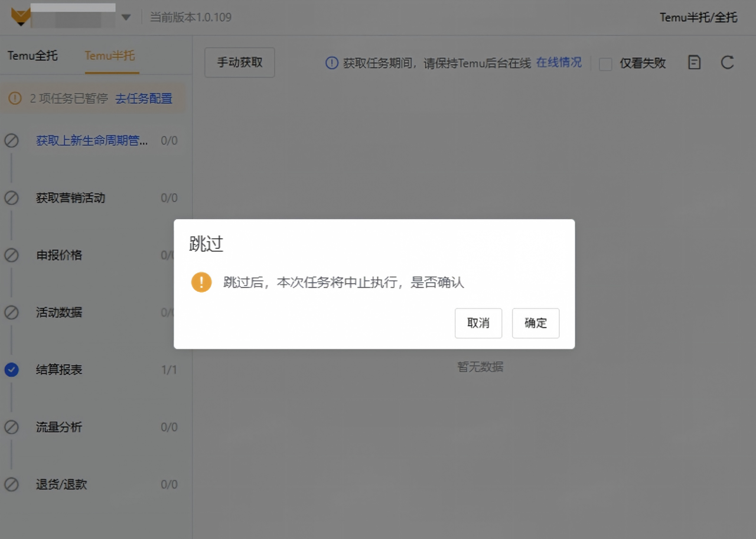Viewport: 756px width, 539px height.
Task: Click the disabled status icon beside 获取上新生命周期管
Action: click(11, 141)
